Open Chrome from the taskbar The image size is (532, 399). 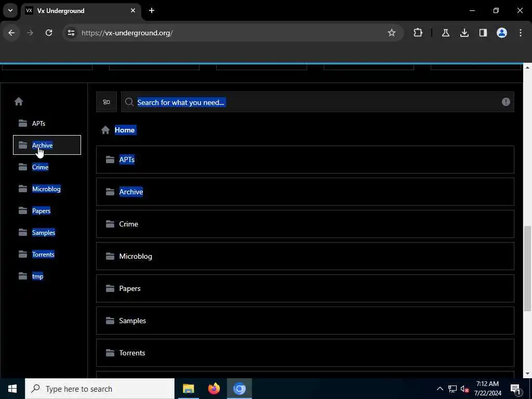point(239,389)
